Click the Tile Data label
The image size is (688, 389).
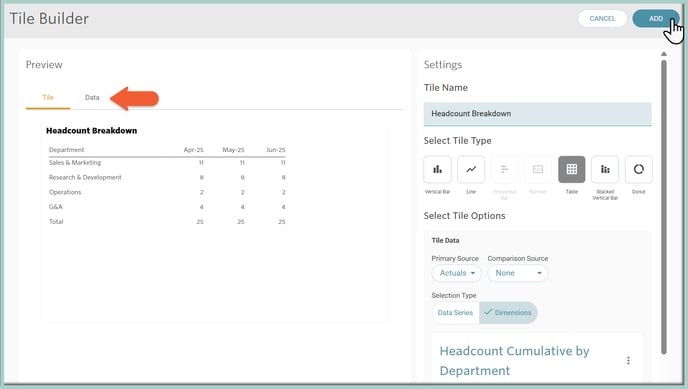point(445,240)
